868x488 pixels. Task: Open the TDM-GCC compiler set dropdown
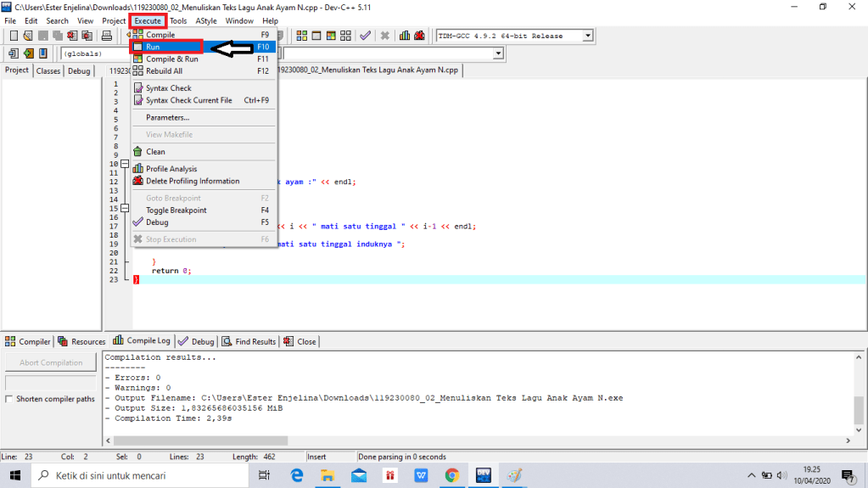587,36
